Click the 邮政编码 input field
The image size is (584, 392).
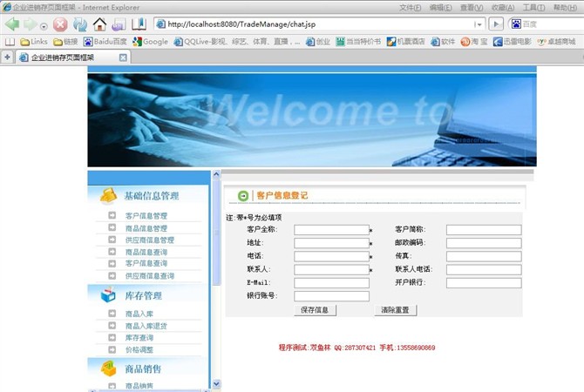[x=484, y=243]
